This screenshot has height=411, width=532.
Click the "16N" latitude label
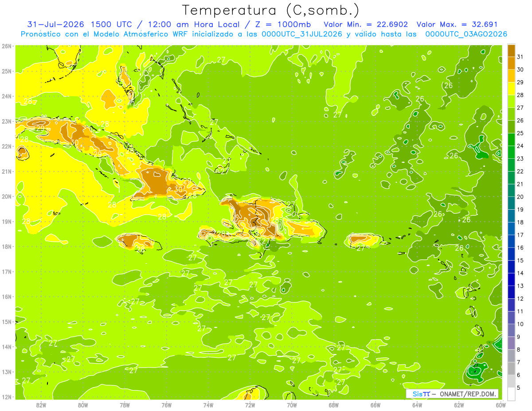pyautogui.click(x=7, y=297)
